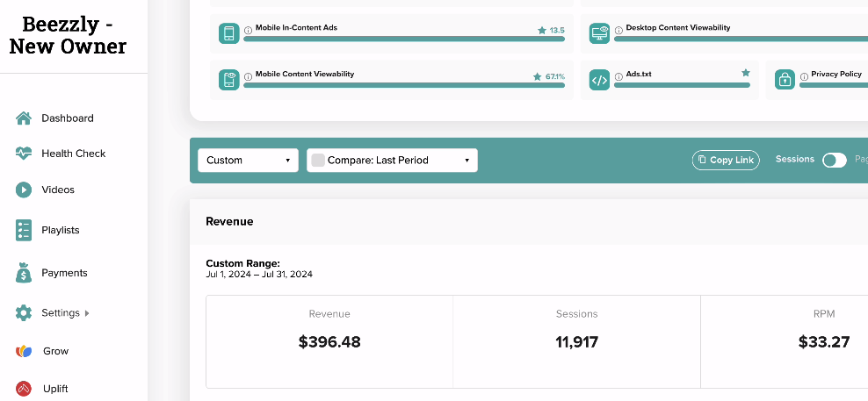This screenshot has width=868, height=401.
Task: Click the Grow colorful logo icon
Action: pos(24,351)
